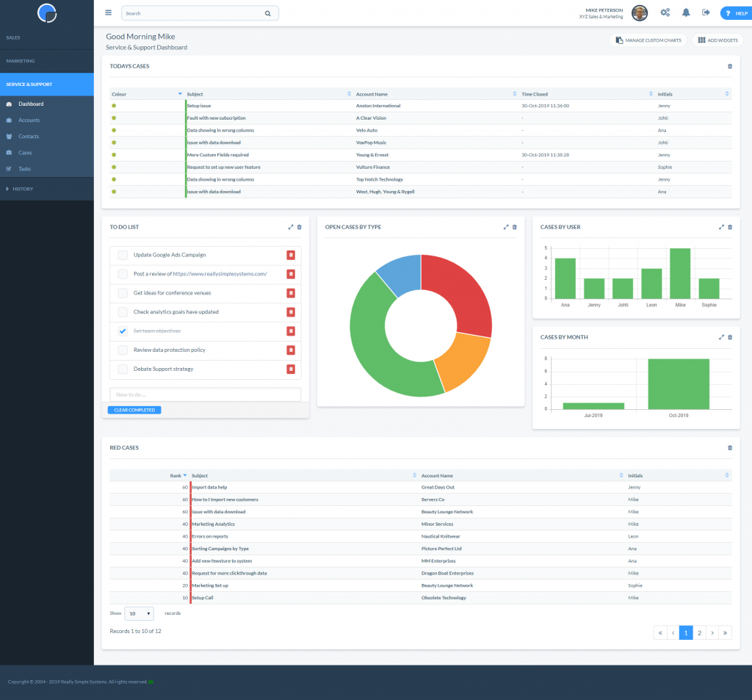Open the hamburger menu icon
Image resolution: width=752 pixels, height=700 pixels.
point(109,13)
